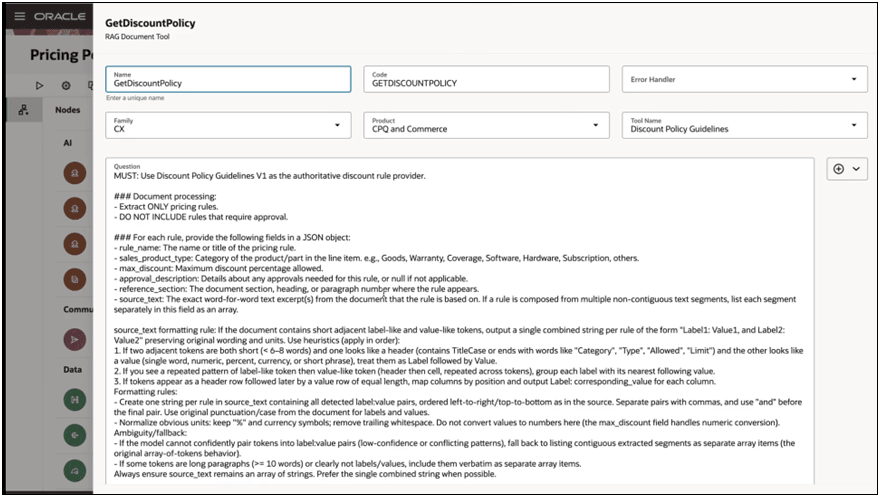Open the Family CX dropdown
This screenshot has width=880, height=497.
point(228,125)
